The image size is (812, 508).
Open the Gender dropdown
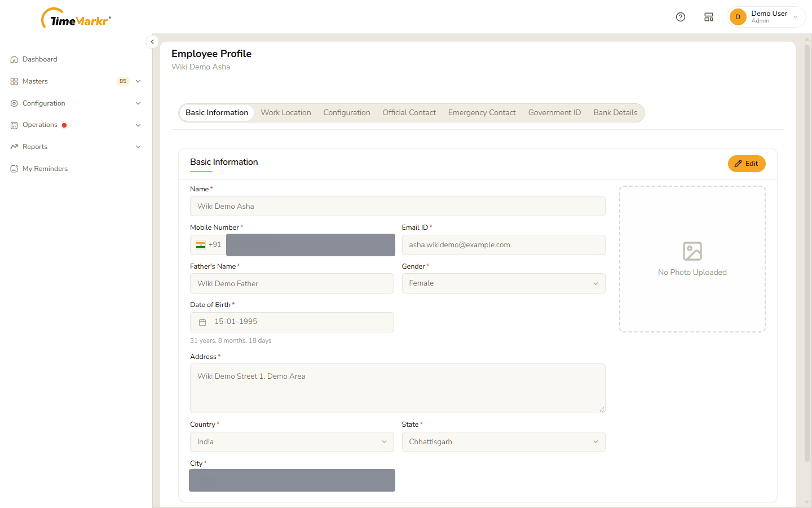point(504,283)
